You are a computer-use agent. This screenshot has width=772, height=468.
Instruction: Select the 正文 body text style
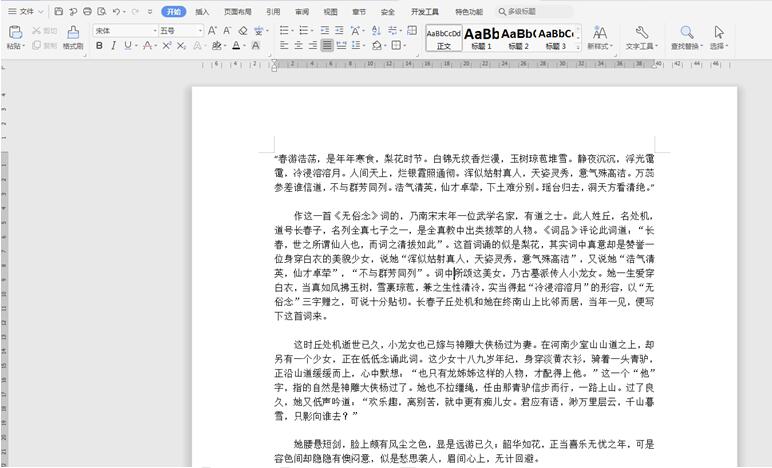click(443, 37)
